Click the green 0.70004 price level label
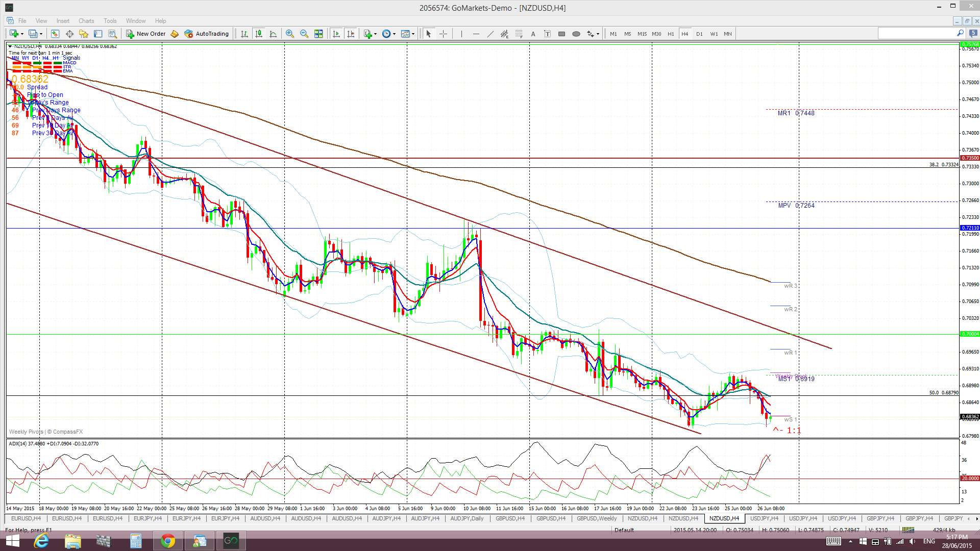980x551 pixels. pyautogui.click(x=970, y=334)
